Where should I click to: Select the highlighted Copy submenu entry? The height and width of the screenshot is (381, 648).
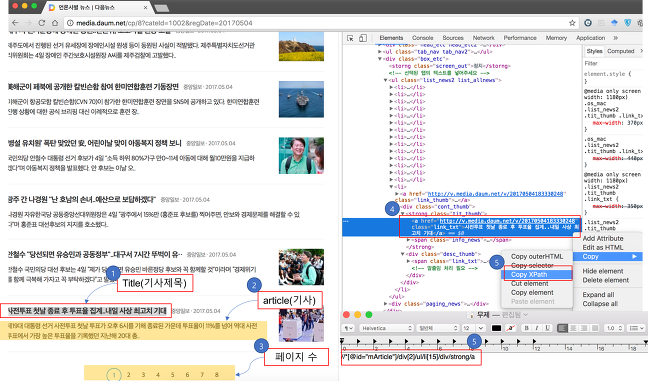608,257
